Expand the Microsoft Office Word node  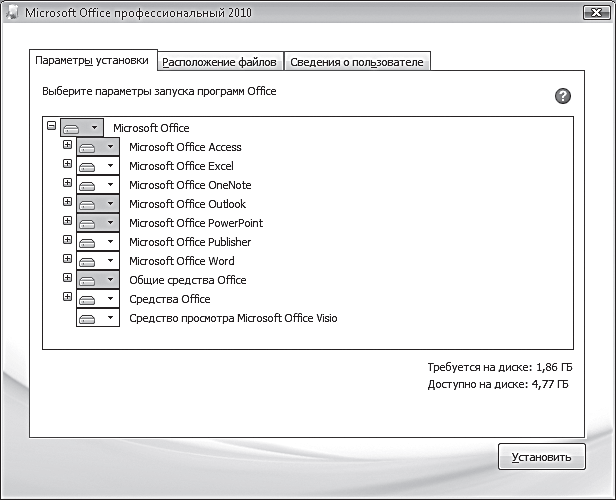tap(68, 258)
